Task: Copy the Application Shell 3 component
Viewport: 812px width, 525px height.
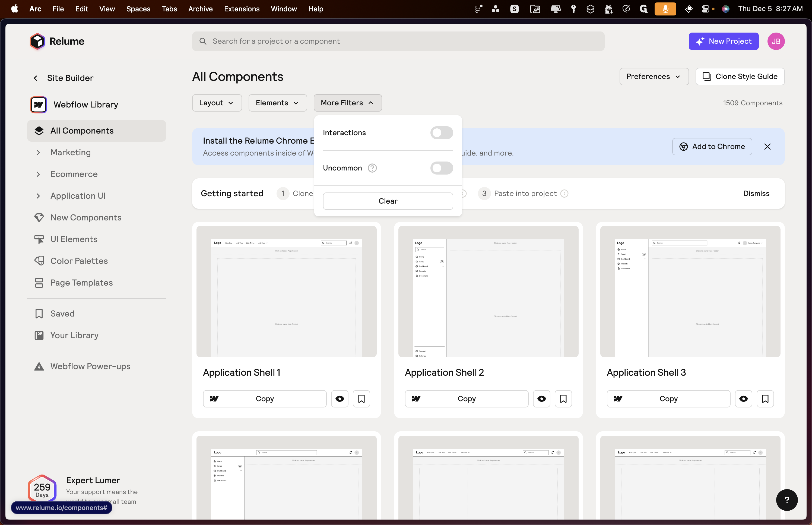Action: [x=668, y=399]
